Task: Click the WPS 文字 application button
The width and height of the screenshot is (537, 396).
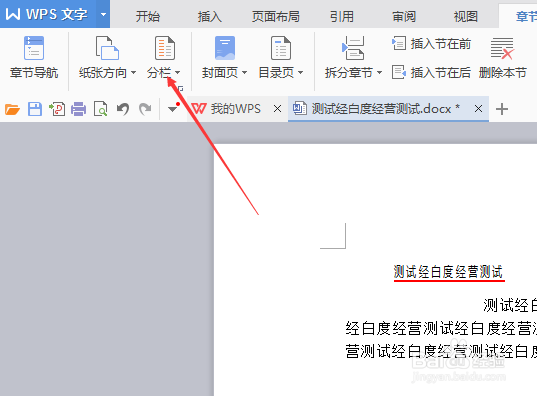Action: [48, 14]
